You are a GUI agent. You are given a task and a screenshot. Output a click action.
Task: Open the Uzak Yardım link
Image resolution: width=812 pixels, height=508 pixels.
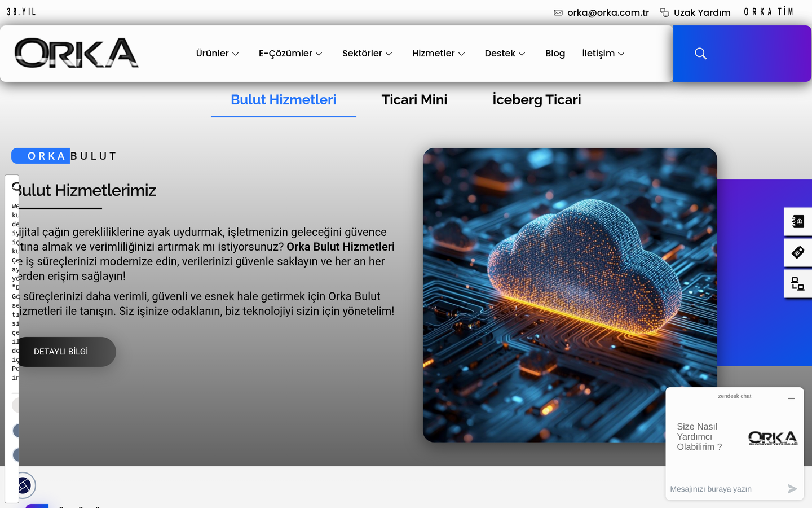coord(695,12)
